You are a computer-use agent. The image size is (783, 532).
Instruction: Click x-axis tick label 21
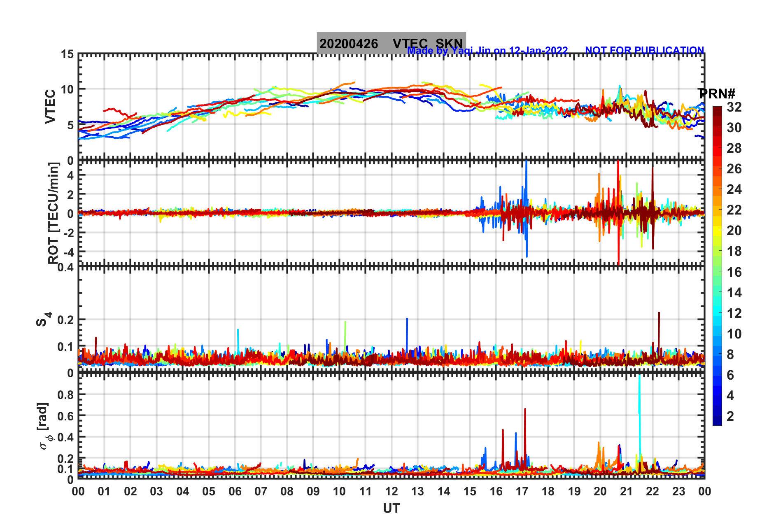pos(627,491)
